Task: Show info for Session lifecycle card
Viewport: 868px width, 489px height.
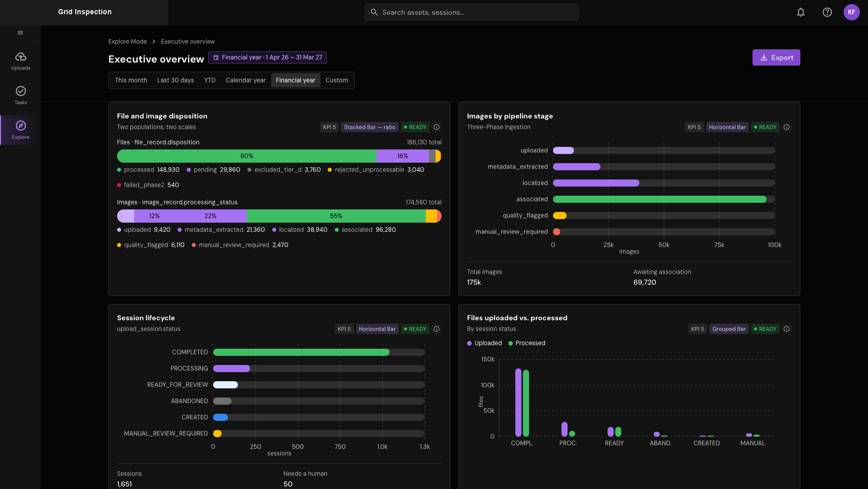Action: (x=437, y=329)
